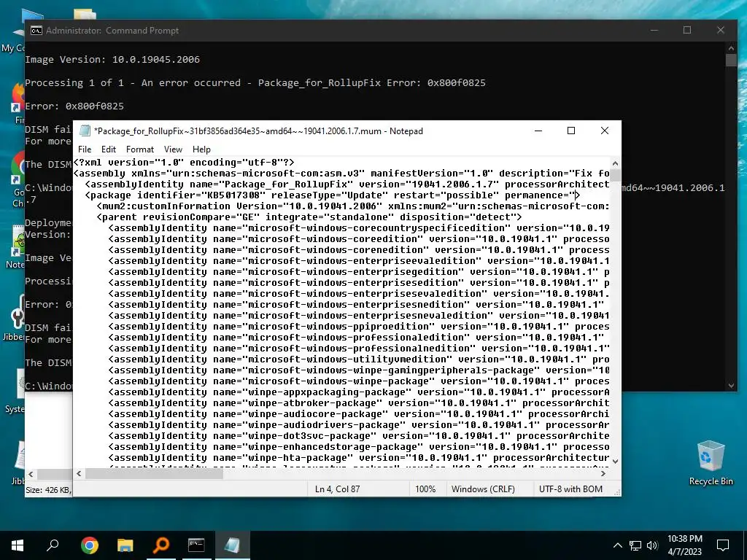
Task: Click 'UTF-8 with BOM' status entry
Action: [x=570, y=489]
